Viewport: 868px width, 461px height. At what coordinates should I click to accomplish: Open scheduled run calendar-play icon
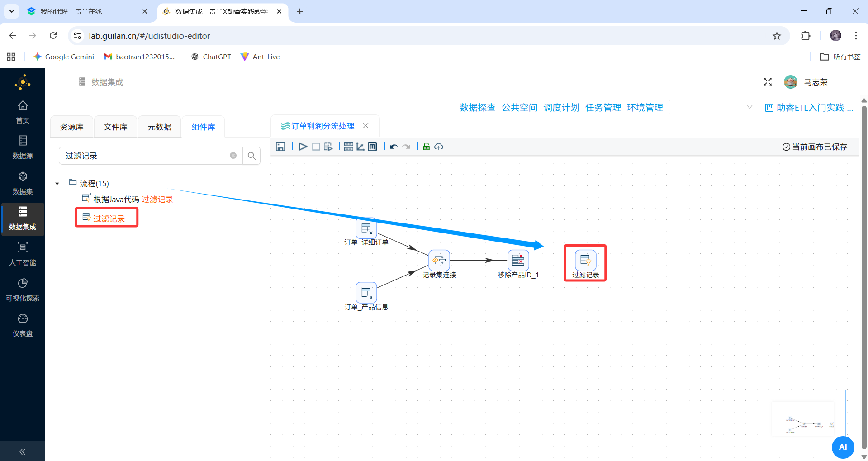[x=328, y=147]
